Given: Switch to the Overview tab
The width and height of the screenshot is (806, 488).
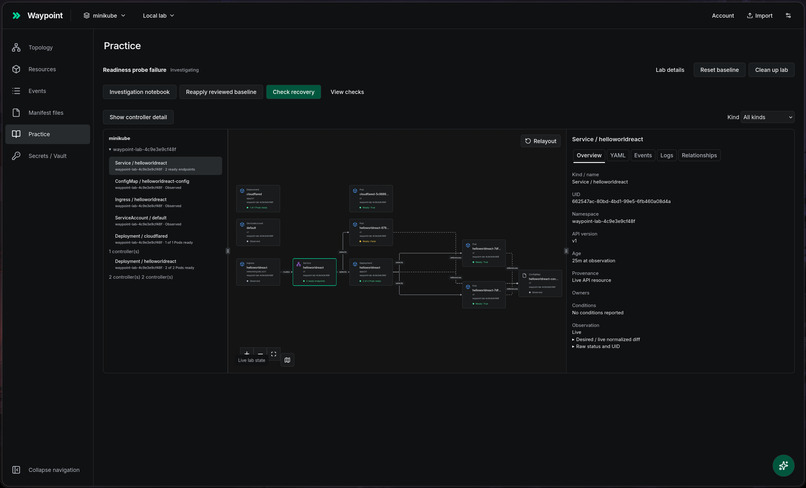Looking at the screenshot, I should point(589,155).
